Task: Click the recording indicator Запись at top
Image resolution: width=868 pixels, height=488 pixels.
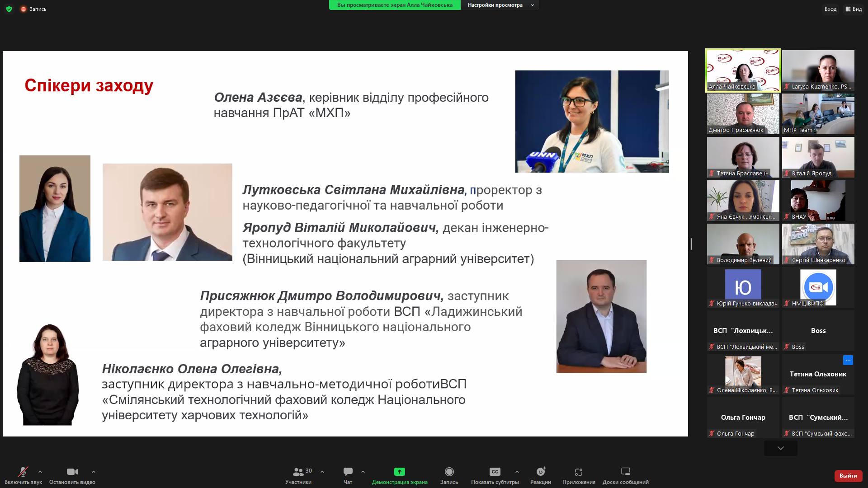Action: (x=33, y=9)
